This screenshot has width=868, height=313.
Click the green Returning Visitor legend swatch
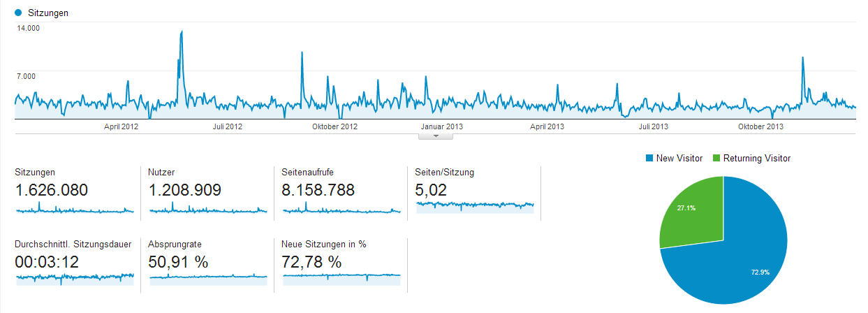tap(716, 159)
